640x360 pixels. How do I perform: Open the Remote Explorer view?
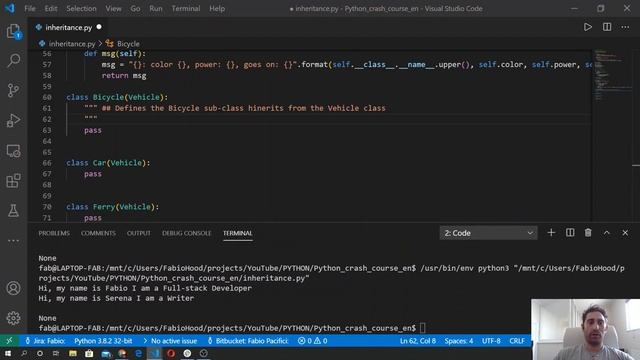pyautogui.click(x=13, y=151)
